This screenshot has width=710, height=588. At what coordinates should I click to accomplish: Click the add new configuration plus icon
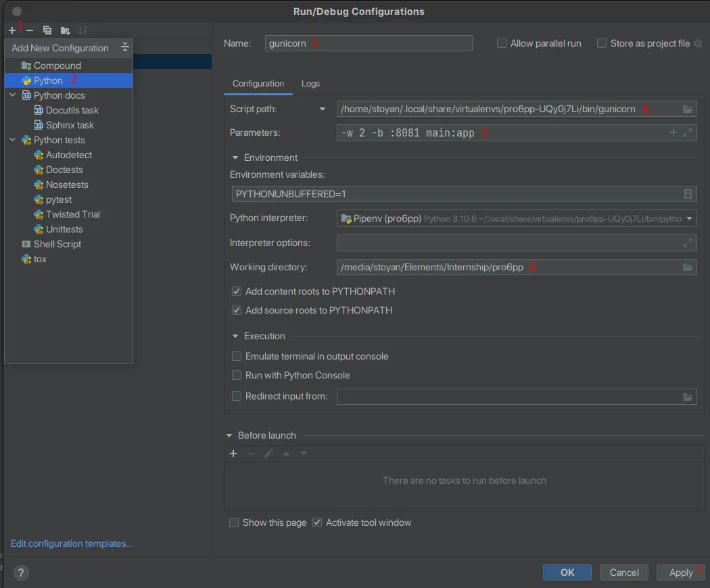(x=12, y=30)
